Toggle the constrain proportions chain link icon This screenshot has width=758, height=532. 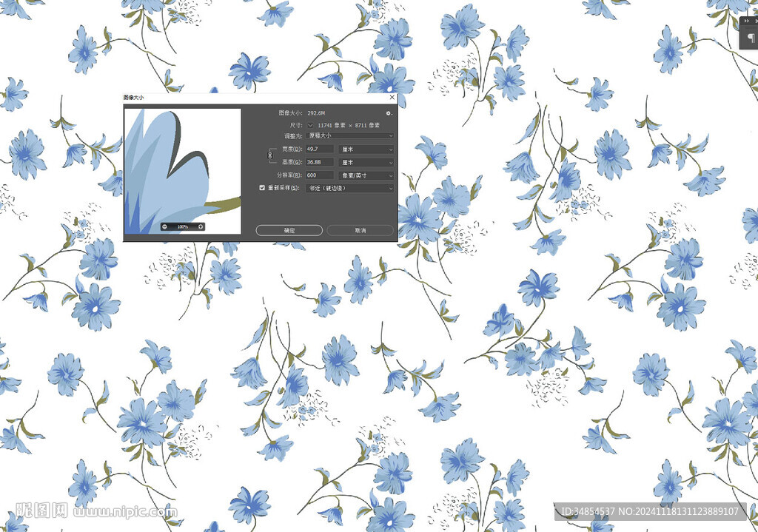pos(270,155)
